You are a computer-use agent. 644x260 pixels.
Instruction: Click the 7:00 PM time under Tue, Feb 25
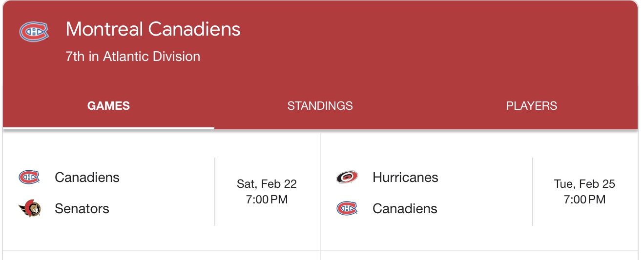coord(584,200)
